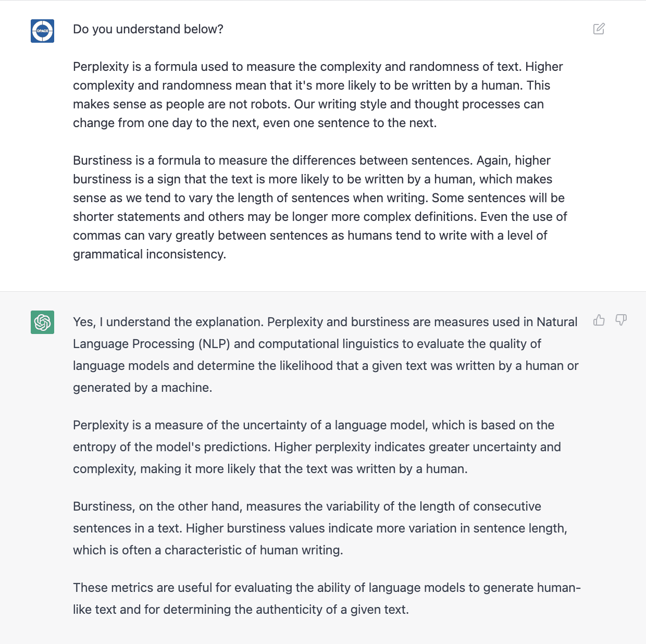
Task: Click the word "entropy" in the reply
Action: (95, 447)
